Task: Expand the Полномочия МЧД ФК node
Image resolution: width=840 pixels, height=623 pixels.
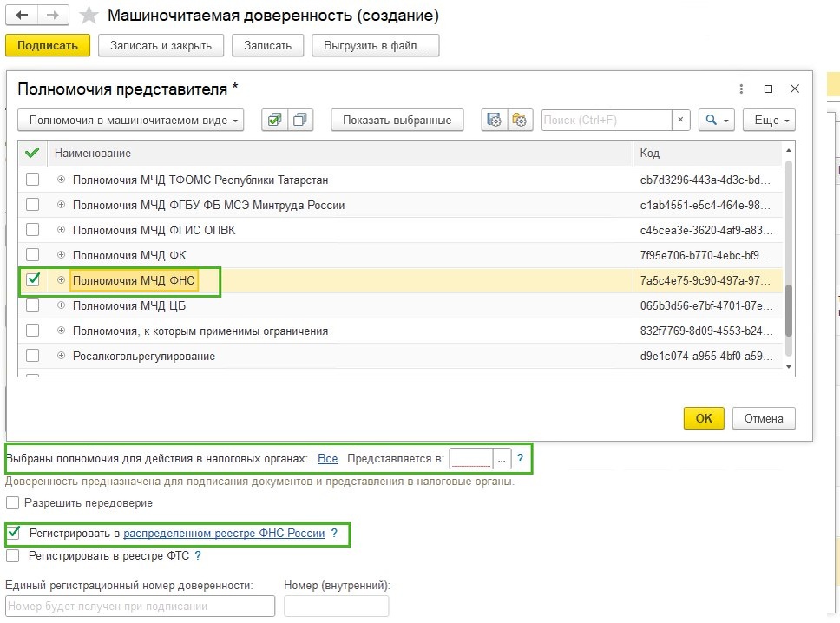Action: 61,255
